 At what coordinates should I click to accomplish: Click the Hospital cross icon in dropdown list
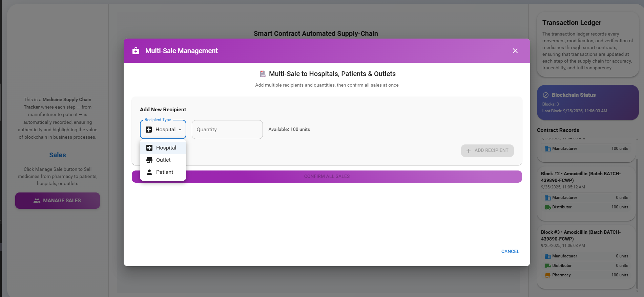pyautogui.click(x=149, y=148)
